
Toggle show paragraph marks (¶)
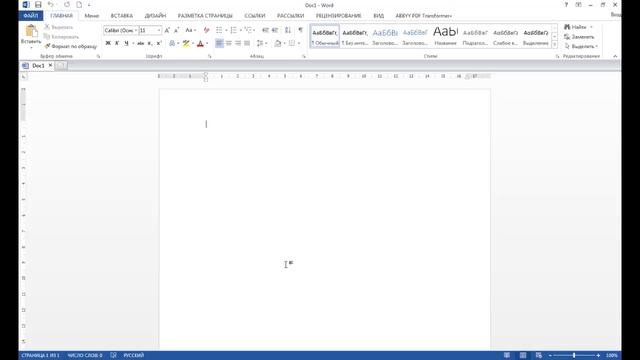tap(300, 30)
